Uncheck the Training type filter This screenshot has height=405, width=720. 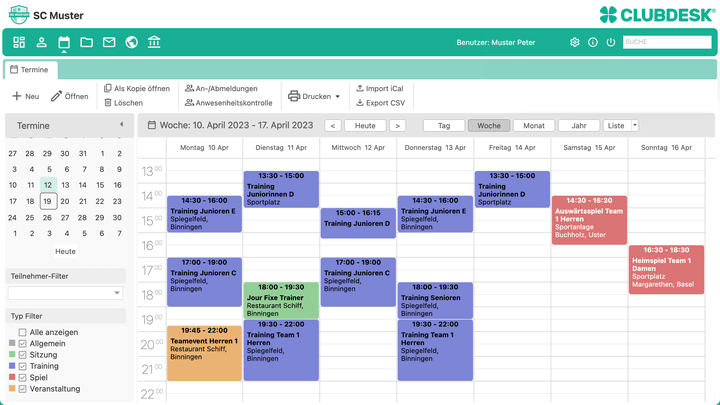tap(23, 366)
